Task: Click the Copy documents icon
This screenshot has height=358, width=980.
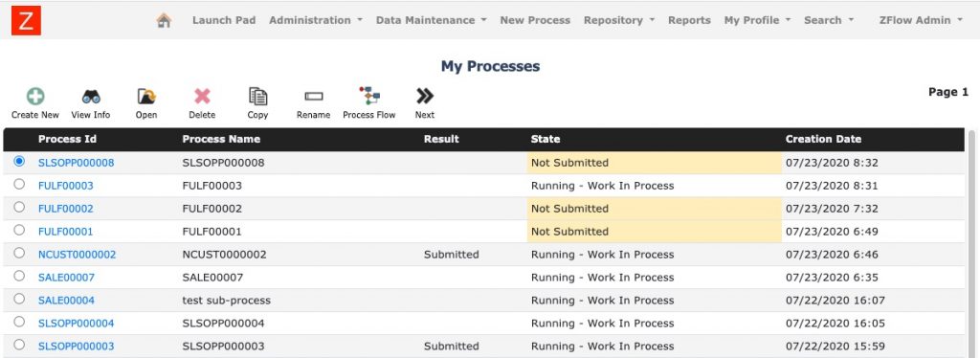Action: click(x=257, y=97)
